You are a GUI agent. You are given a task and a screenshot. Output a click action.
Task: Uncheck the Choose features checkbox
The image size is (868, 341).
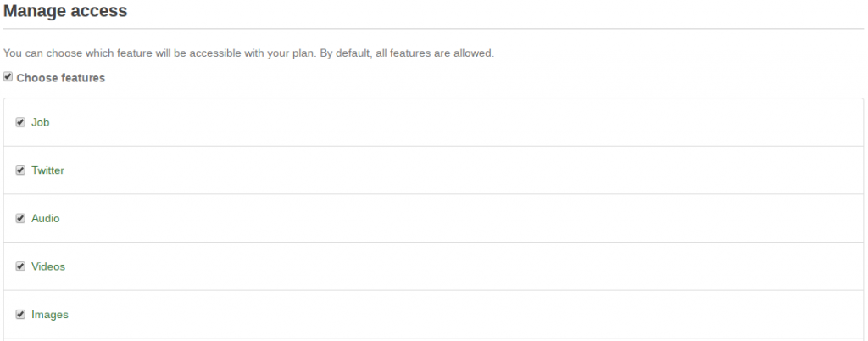(x=8, y=77)
